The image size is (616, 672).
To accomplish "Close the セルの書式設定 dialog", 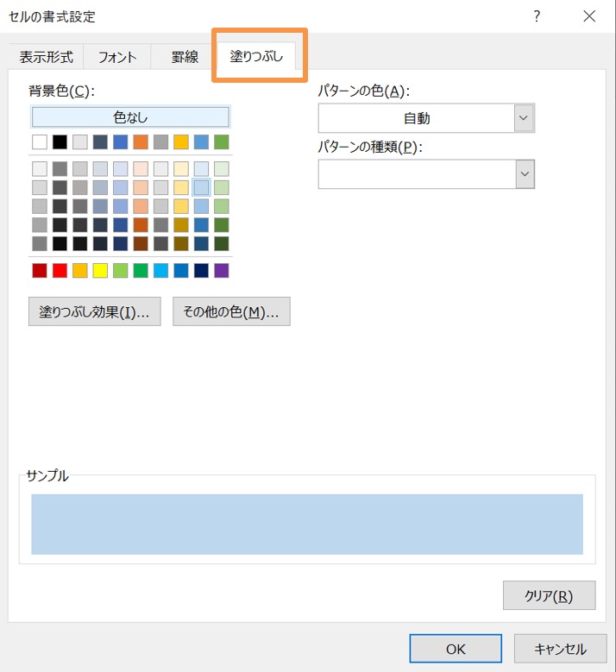I will tap(589, 16).
